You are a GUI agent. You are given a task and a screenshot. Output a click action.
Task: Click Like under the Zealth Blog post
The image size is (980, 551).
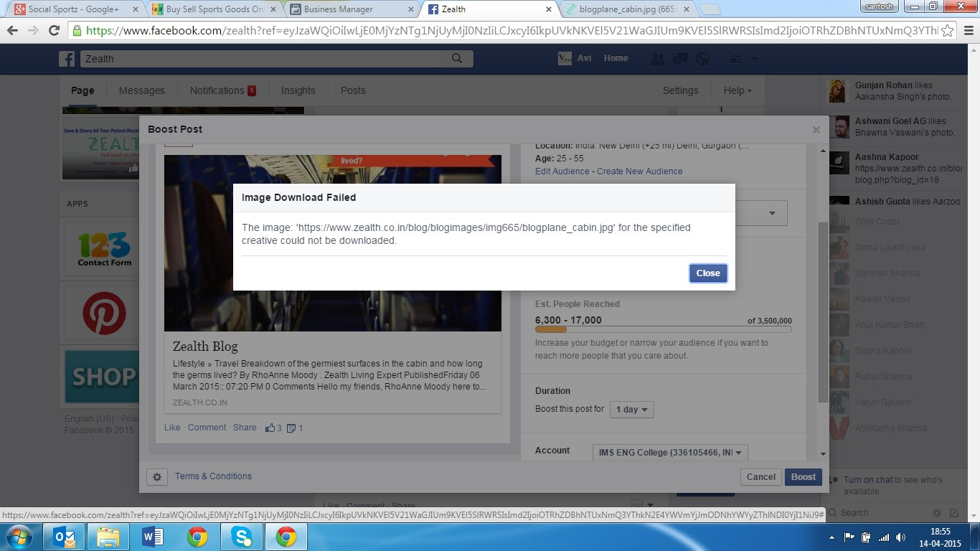[172, 428]
